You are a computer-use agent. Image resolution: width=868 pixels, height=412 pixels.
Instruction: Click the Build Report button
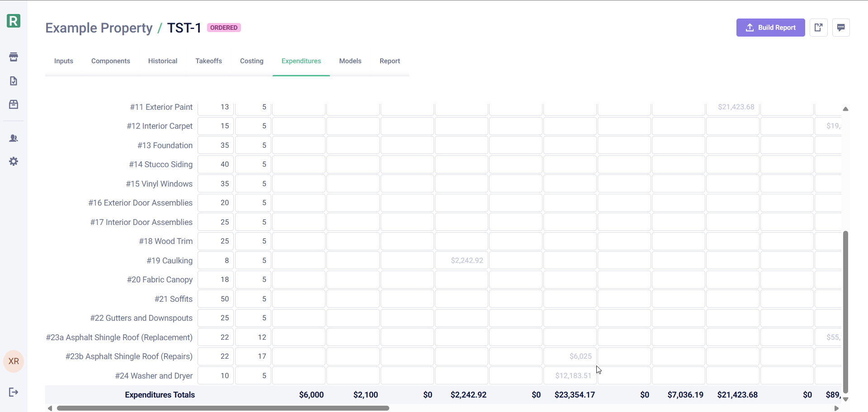coord(770,28)
